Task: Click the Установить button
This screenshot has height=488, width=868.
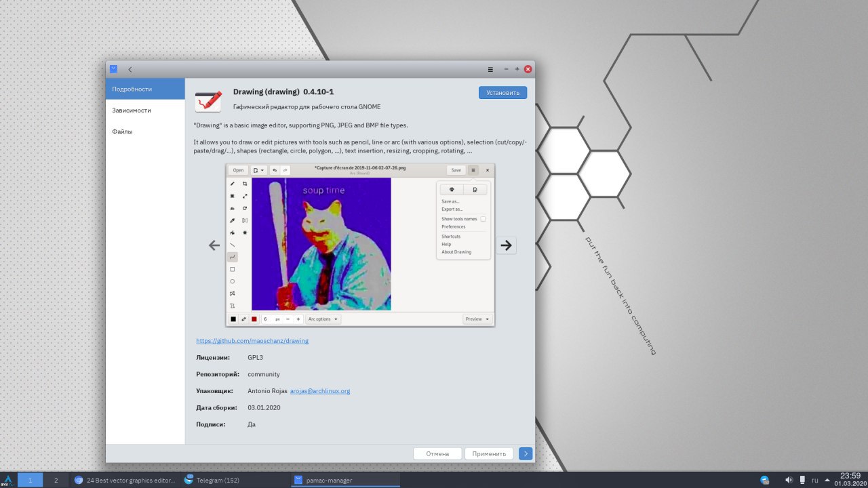Action: point(502,93)
